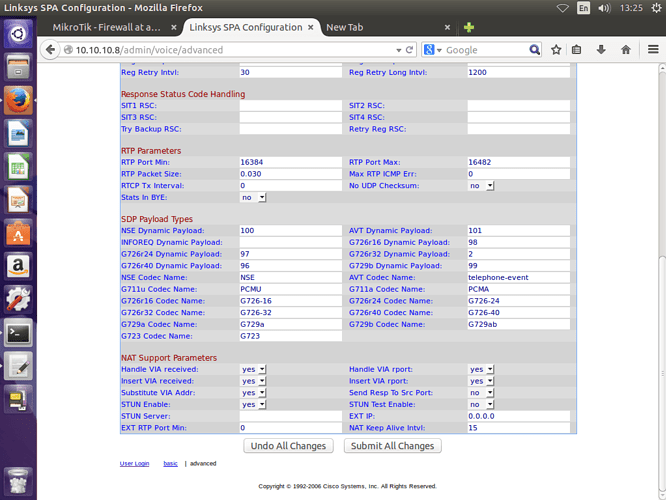Reload the page with the refresh icon
The height and width of the screenshot is (500, 666).
[409, 50]
